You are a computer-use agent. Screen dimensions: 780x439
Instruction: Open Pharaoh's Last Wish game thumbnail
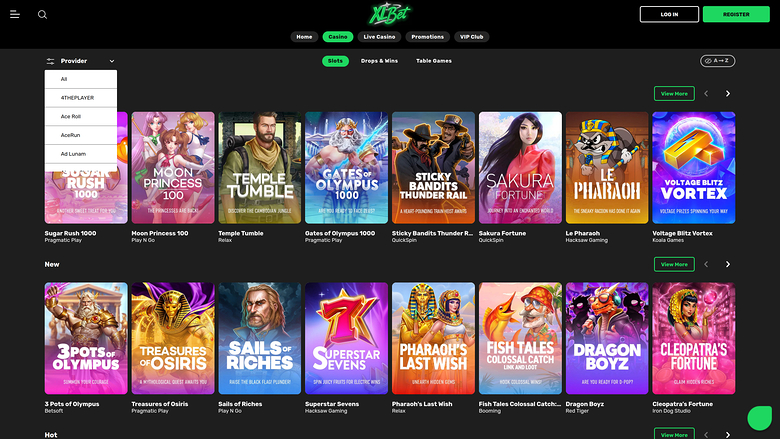(x=433, y=339)
